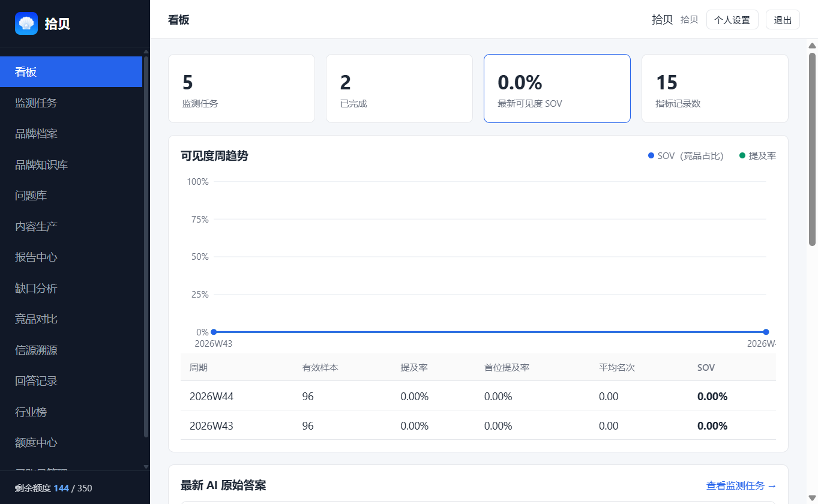818x504 pixels.
Task: Toggle the 提及率 legend series in chart
Action: coord(757,156)
